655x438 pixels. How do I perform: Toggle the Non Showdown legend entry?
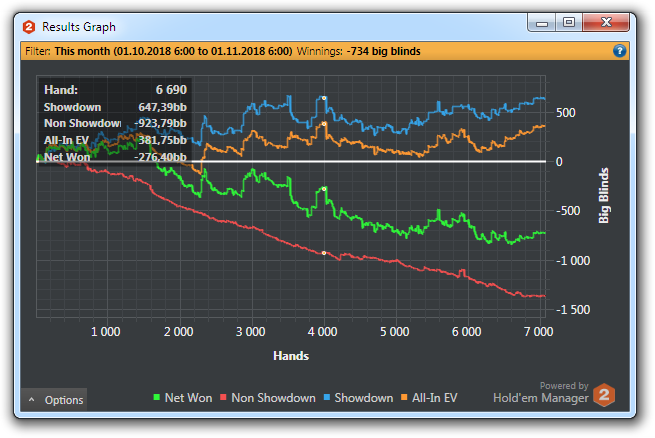[268, 397]
